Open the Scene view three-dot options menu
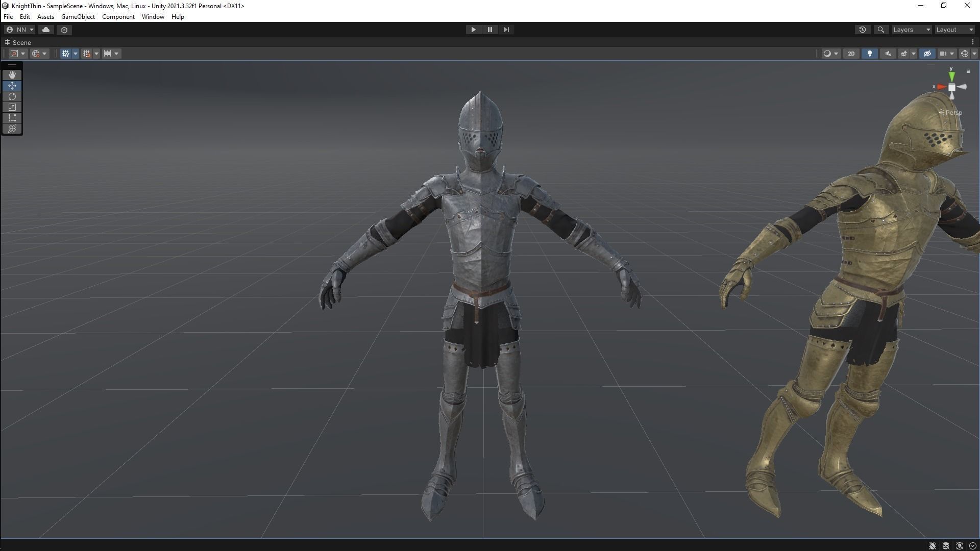 [973, 42]
